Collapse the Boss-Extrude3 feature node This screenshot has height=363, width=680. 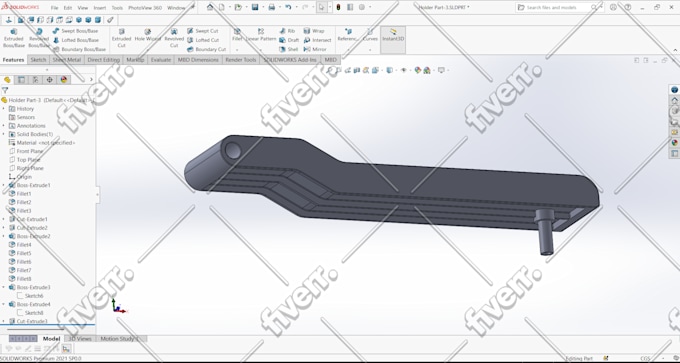(x=3, y=287)
